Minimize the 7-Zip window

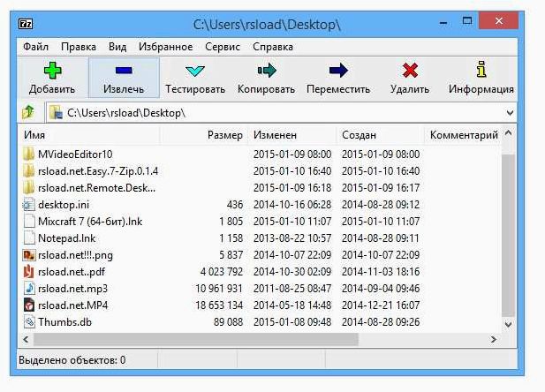(x=443, y=23)
